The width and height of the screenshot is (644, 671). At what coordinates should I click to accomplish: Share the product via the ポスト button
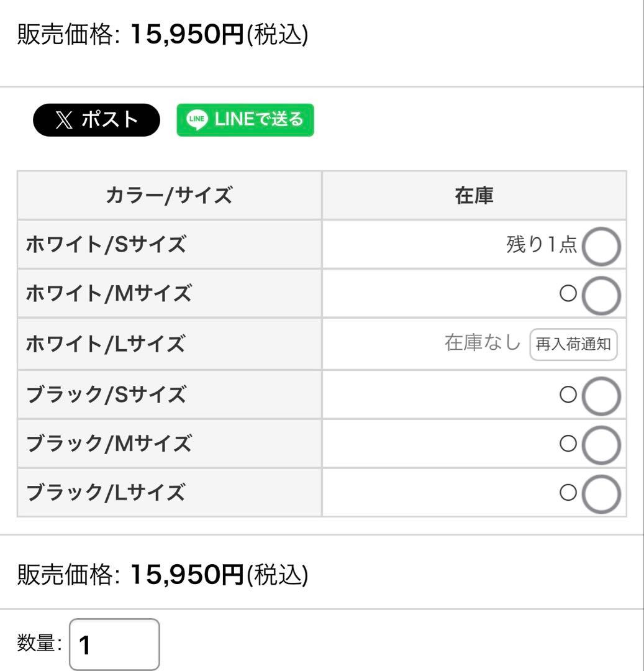click(x=98, y=121)
